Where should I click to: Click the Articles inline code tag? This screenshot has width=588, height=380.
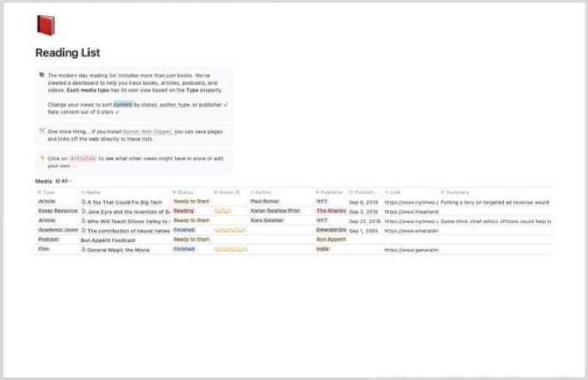(x=83, y=158)
